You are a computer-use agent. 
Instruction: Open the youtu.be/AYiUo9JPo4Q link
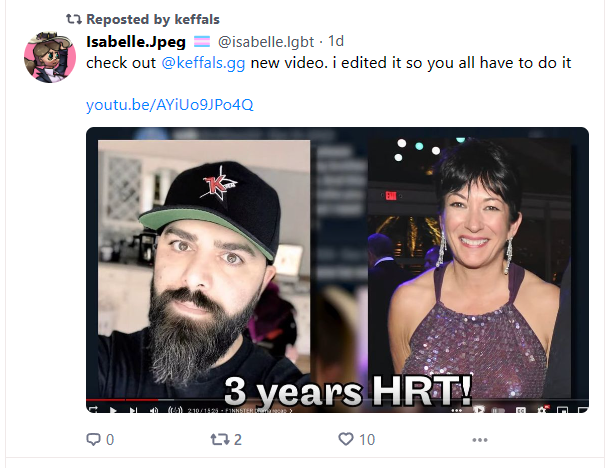[170, 105]
